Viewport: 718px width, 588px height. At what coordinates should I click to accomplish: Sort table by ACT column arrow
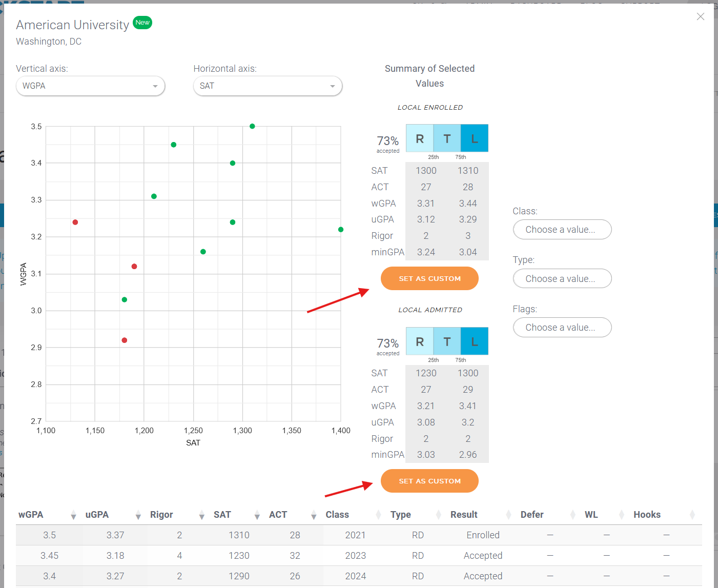tap(314, 515)
